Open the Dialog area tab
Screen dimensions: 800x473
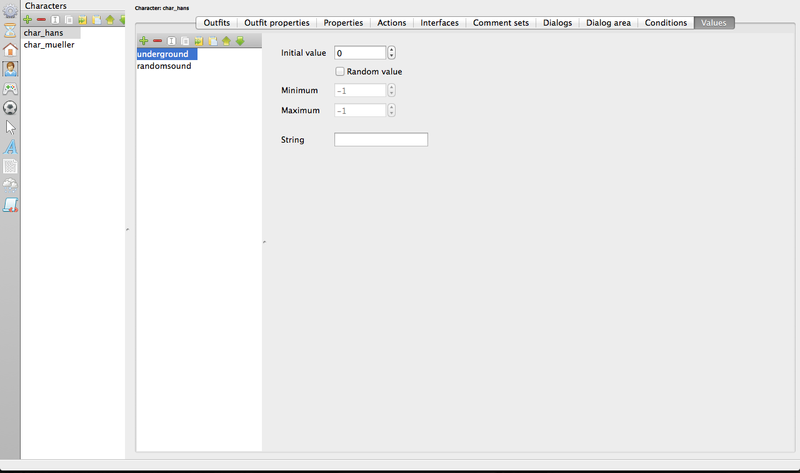coord(608,22)
